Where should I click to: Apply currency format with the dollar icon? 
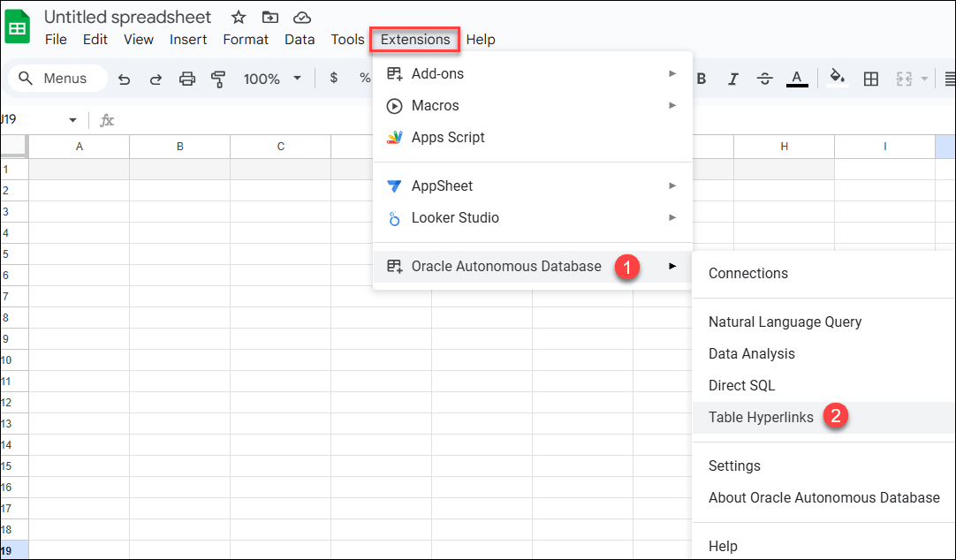click(333, 79)
